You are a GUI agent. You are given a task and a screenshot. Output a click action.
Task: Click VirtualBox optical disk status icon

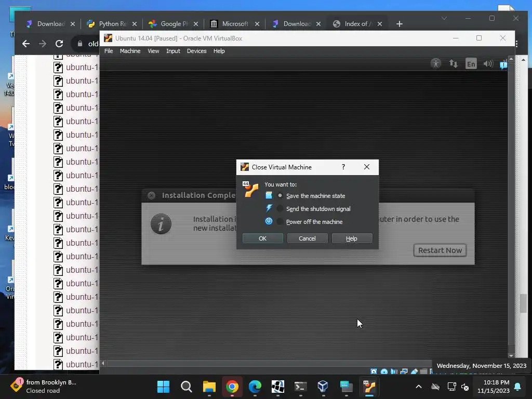click(x=384, y=371)
